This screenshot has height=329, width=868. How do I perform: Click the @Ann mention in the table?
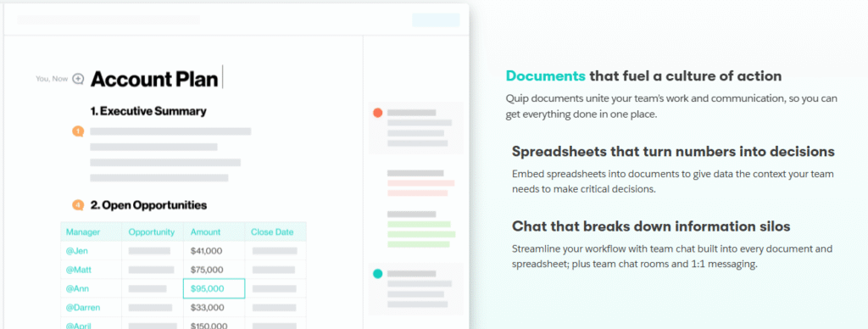[77, 288]
